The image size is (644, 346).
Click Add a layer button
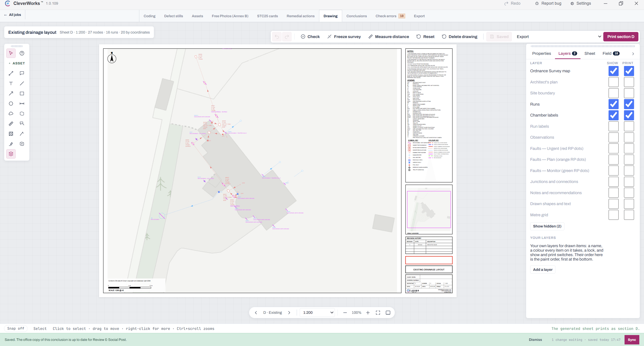[x=543, y=270]
